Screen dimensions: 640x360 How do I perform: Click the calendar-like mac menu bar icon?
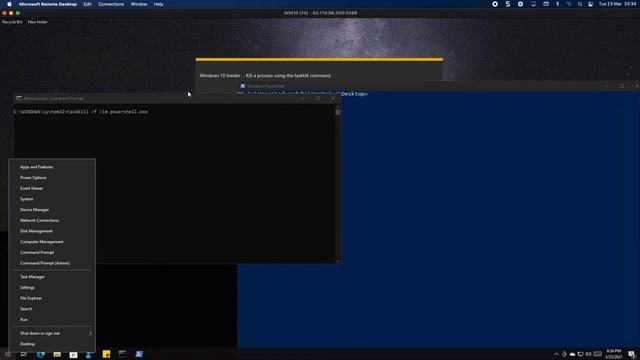tap(546, 4)
